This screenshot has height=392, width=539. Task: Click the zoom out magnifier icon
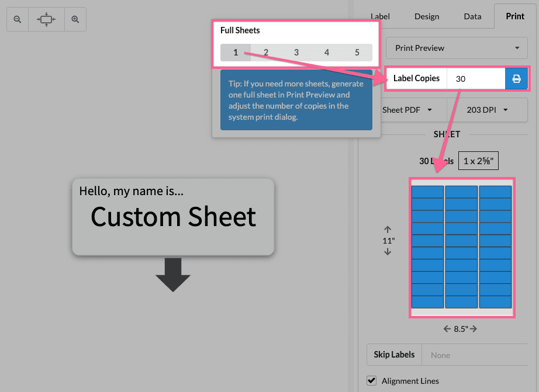point(18,19)
